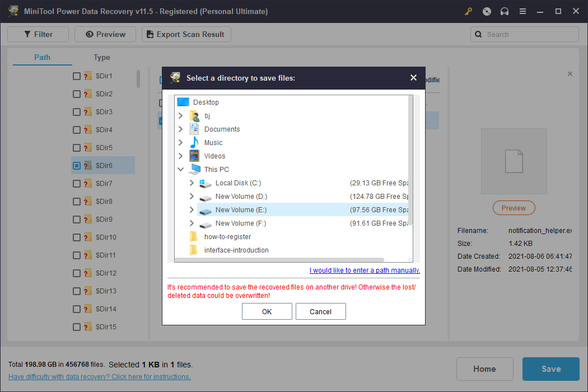Check the $Dir4 checkbox
The width and height of the screenshot is (588, 392).
pos(77,130)
